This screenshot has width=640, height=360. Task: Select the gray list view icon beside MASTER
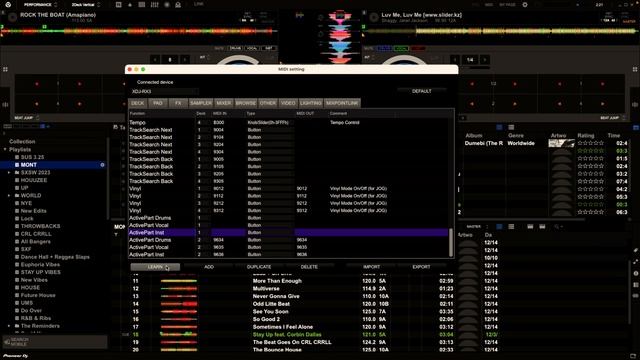point(511,227)
